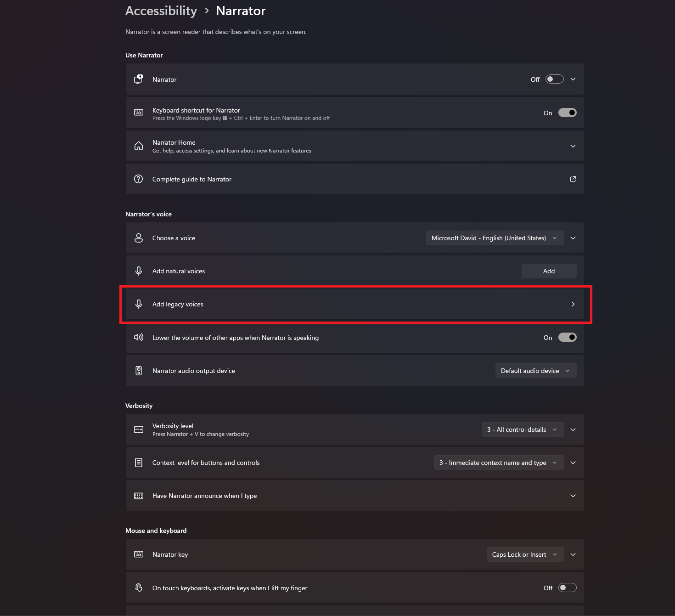Disable the keyboard shortcut for Narrator toggle

[567, 113]
